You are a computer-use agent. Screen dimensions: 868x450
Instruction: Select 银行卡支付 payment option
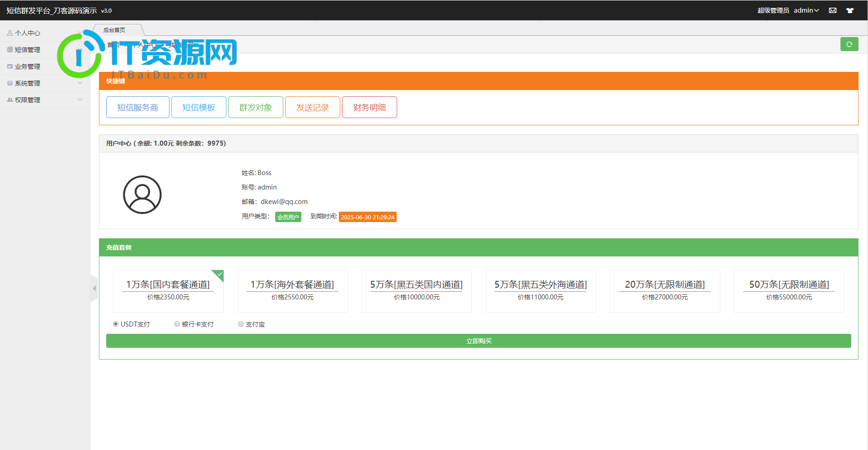[x=177, y=324]
